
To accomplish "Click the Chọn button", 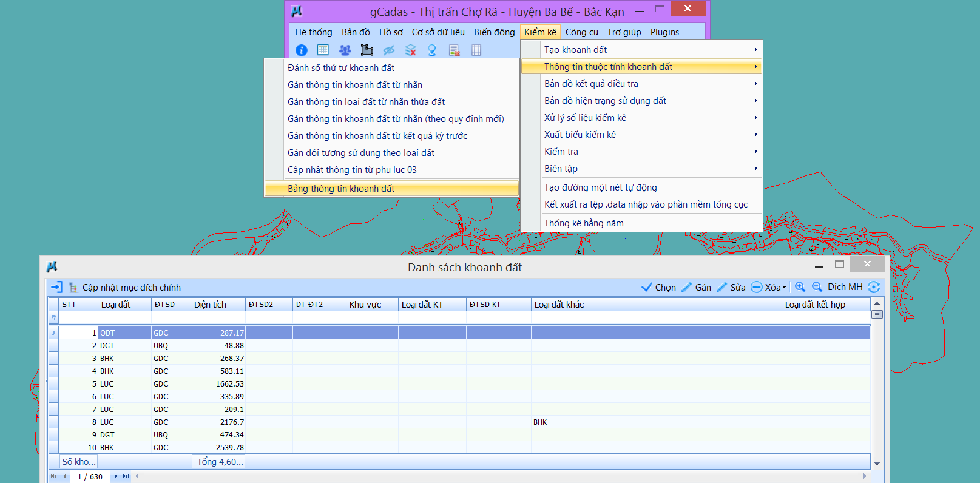I will tap(658, 288).
